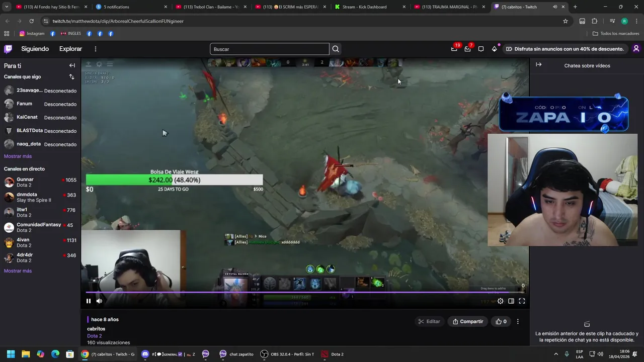Collapse the Para ti sidebar

pos(72,65)
